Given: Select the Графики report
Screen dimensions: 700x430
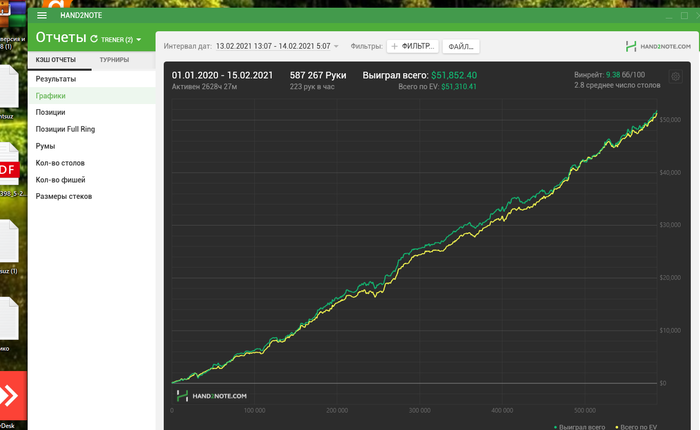Looking at the screenshot, I should tap(92, 96).
